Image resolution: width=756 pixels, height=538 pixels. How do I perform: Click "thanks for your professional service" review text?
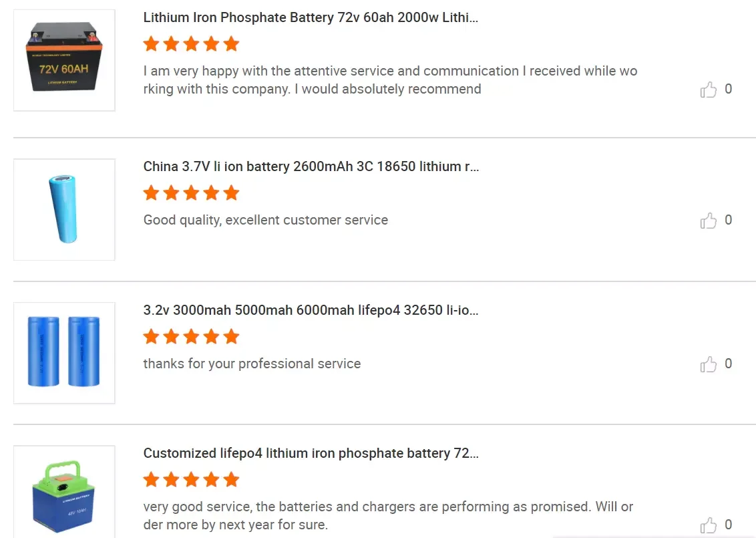[x=252, y=364]
